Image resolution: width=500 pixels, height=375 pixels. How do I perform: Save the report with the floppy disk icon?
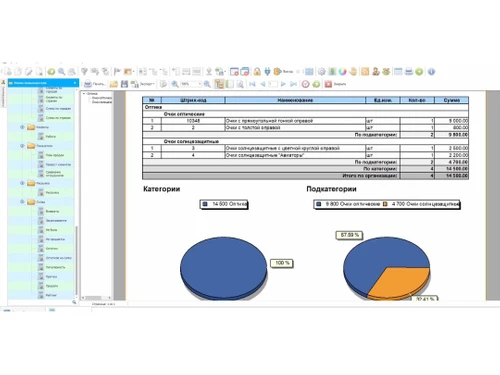[124, 84]
